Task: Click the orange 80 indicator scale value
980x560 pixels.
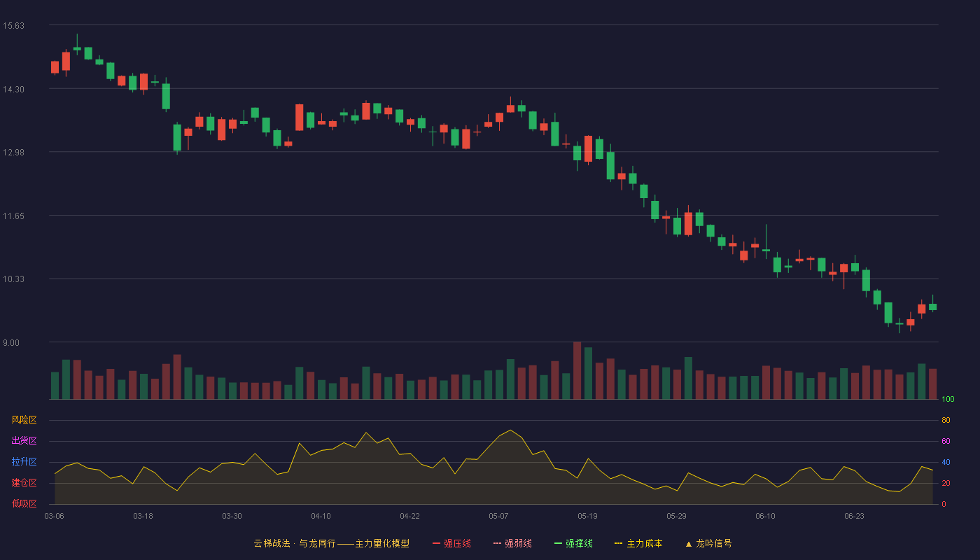Action: pos(946,420)
